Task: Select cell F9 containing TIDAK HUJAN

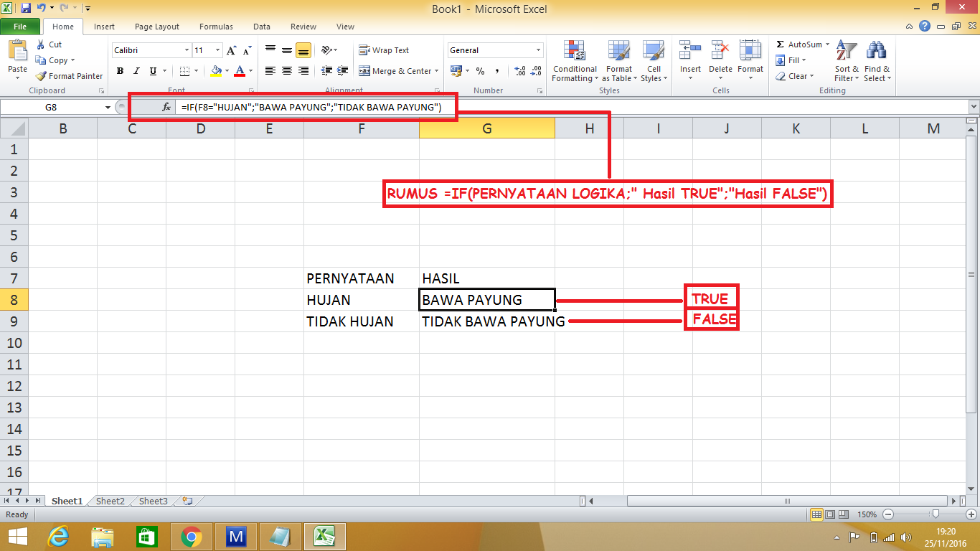Action: click(x=362, y=321)
